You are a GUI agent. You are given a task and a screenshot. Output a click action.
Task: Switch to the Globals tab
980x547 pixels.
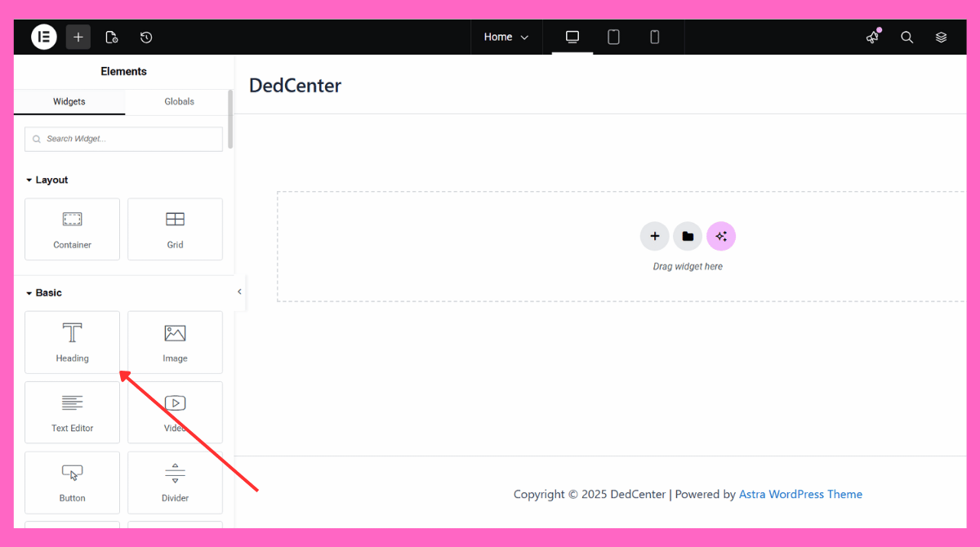pyautogui.click(x=179, y=101)
